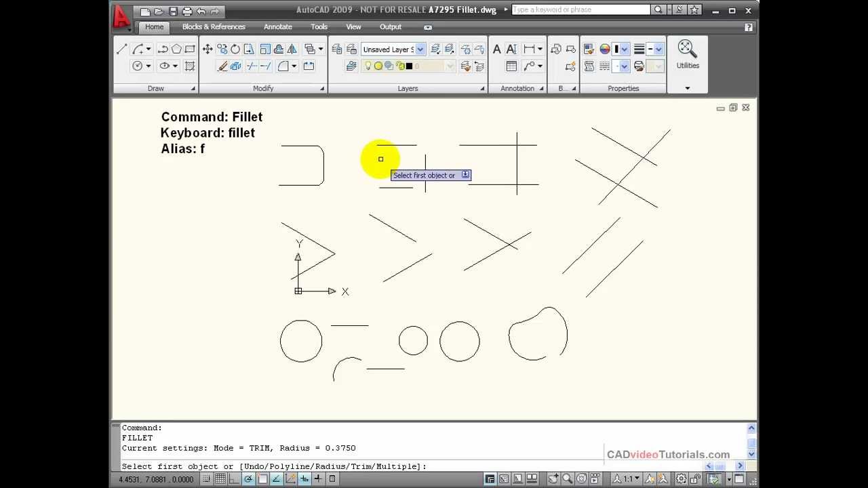Click the Plot printer icon in quick access toolbar
Viewport: 868px width, 488px height.
click(187, 12)
